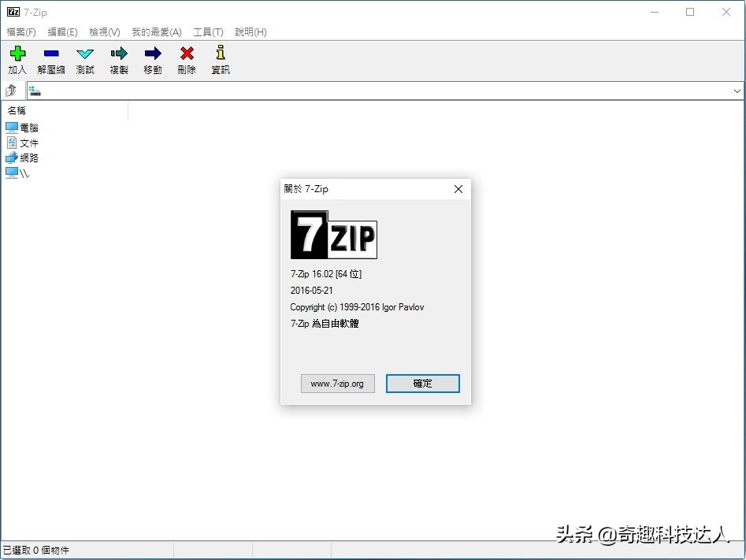Click the yellow 資訊 (Info) icon
This screenshot has width=746, height=560.
click(x=221, y=52)
